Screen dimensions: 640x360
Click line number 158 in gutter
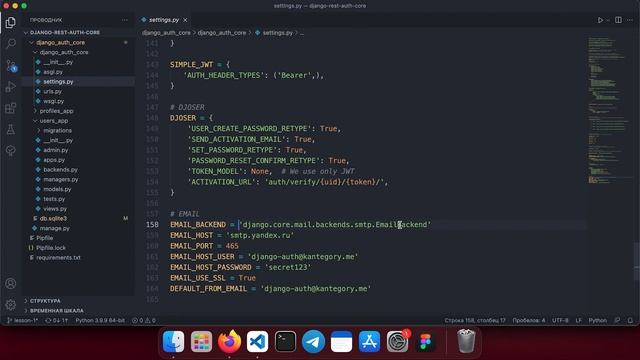(152, 224)
